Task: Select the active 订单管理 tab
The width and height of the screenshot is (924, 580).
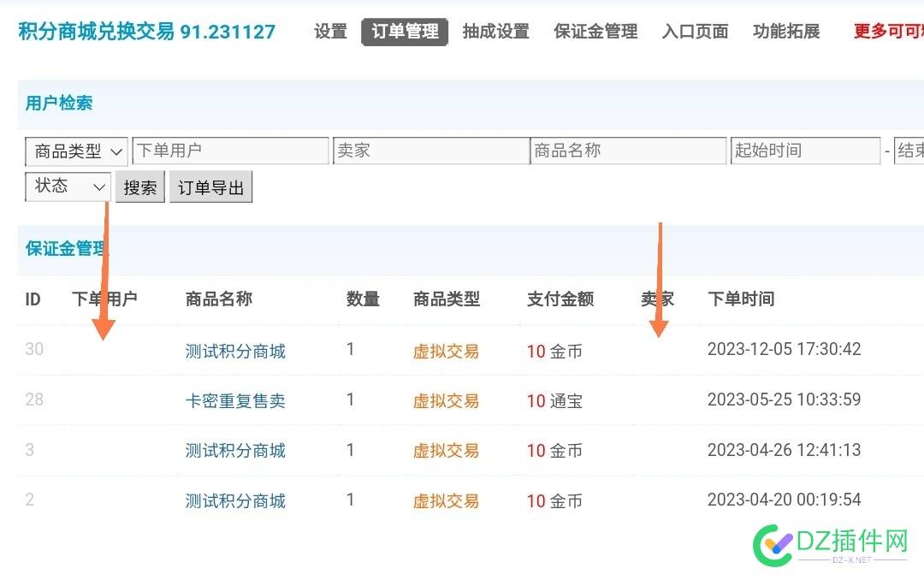Action: (405, 31)
